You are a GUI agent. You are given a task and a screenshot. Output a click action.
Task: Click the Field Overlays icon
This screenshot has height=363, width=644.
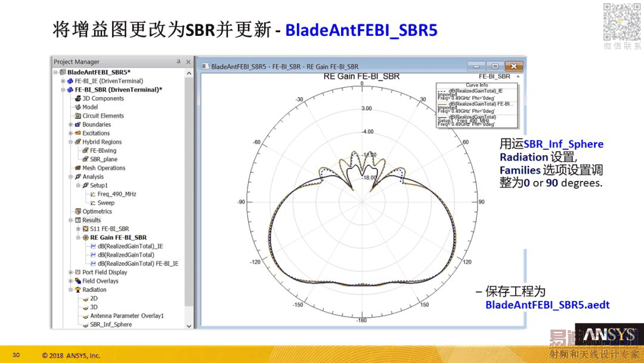point(78,281)
